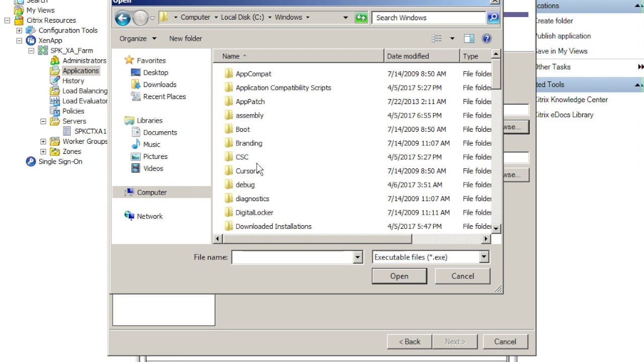Click the Pictures library icon

click(135, 156)
